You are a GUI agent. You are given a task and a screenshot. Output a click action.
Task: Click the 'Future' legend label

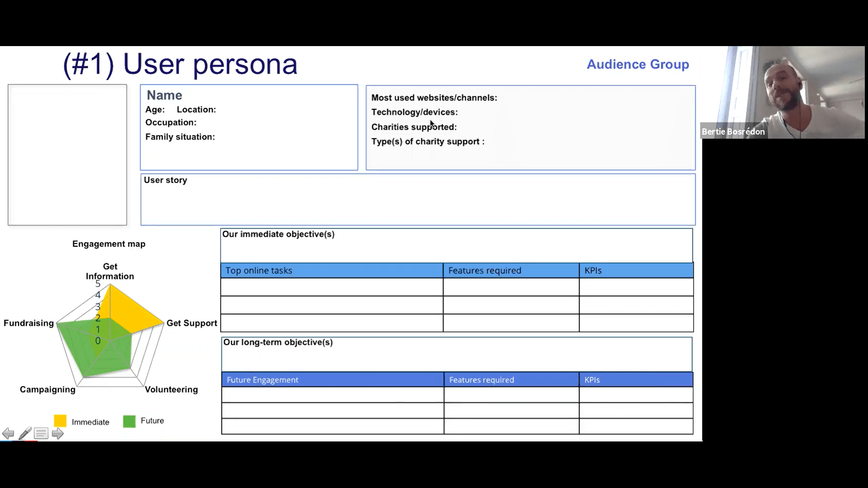[152, 421]
